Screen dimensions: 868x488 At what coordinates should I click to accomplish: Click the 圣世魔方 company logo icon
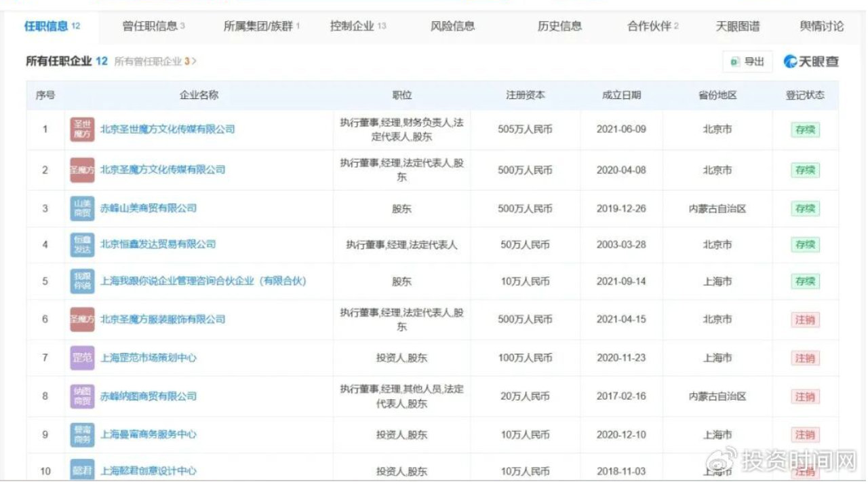(81, 129)
